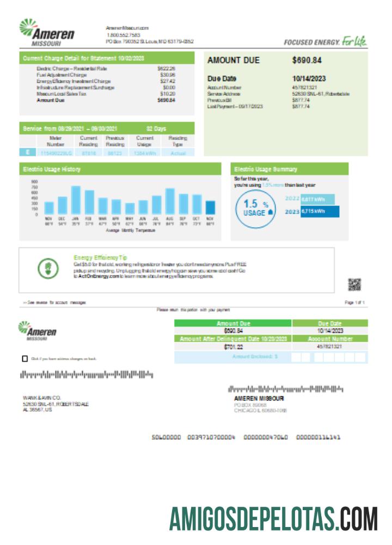Viewport: 392px width, 545px height.
Task: Click account number 457821321 in summary box
Action: (304, 88)
